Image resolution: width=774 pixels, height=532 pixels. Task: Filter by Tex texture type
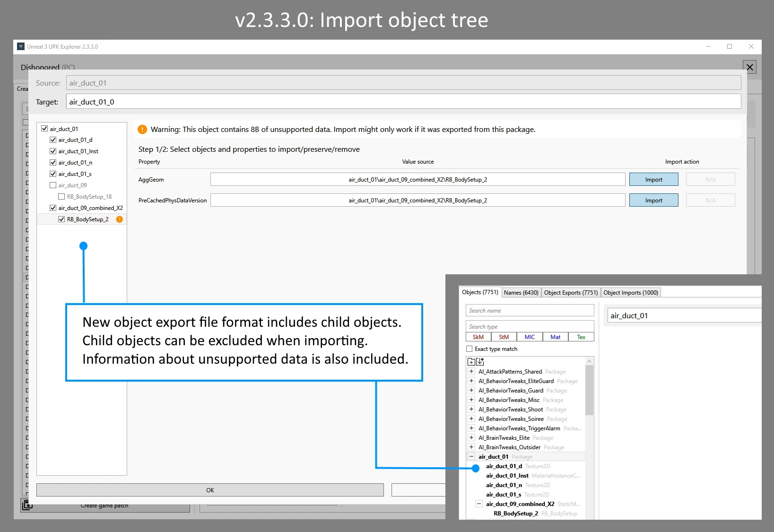[581, 337]
